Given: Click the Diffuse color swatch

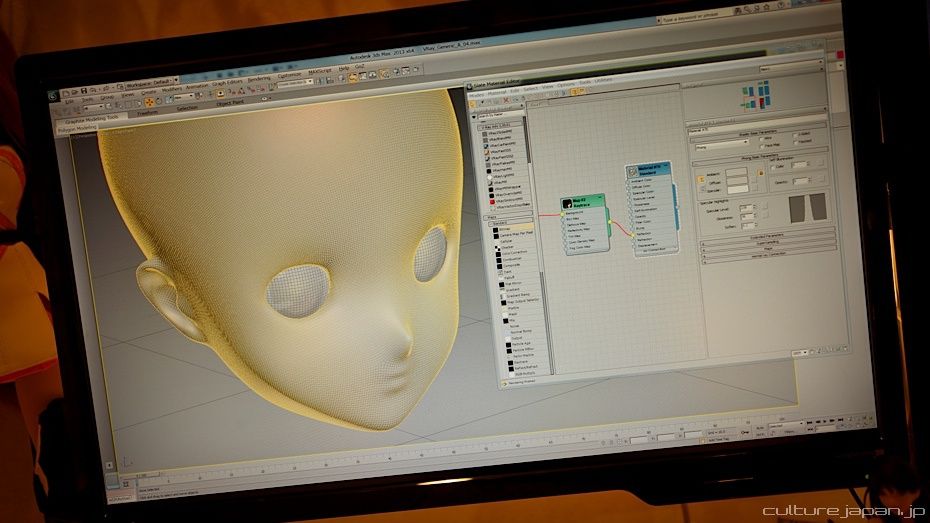Looking at the screenshot, I should tap(738, 183).
